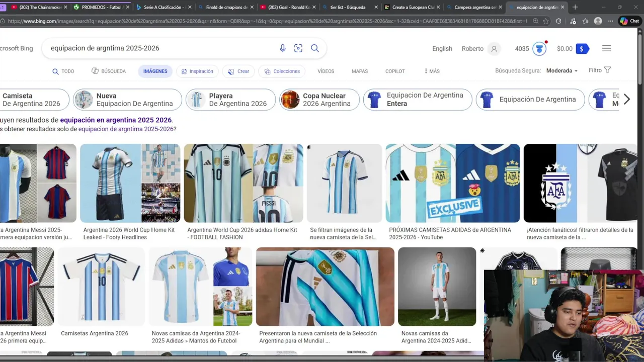Image resolution: width=644 pixels, height=362 pixels.
Task: Open the player full-kit 'Novas camisas da' image
Action: pos(437,287)
